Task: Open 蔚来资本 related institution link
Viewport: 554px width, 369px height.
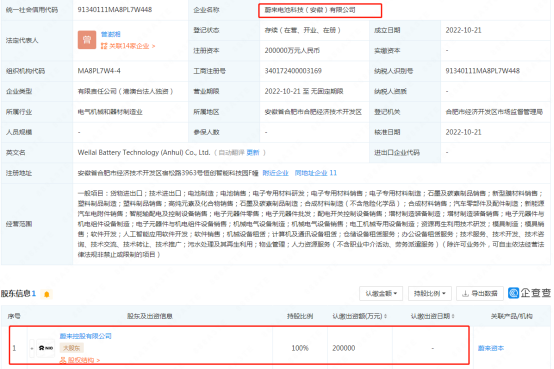Action: [491, 348]
